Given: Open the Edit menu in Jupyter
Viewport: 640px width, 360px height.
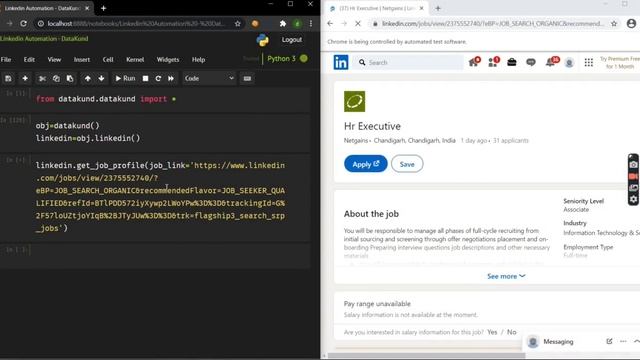Looking at the screenshot, I should 29,60.
